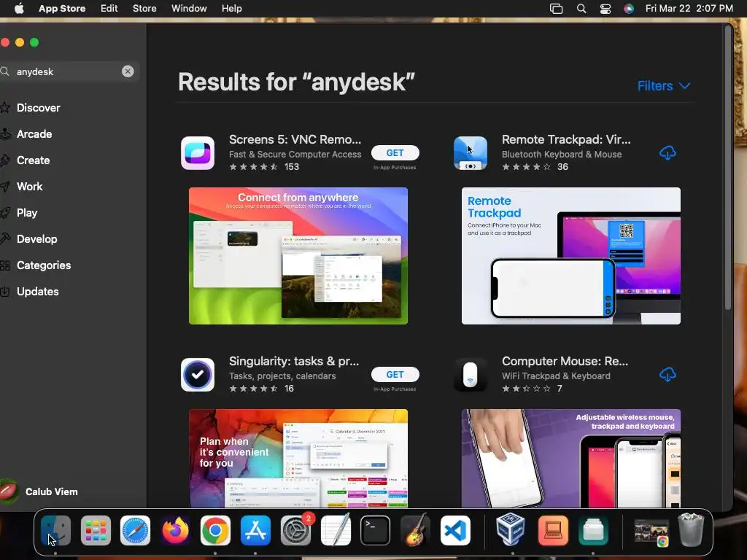Open Stage Manager menu bar icon

click(556, 9)
